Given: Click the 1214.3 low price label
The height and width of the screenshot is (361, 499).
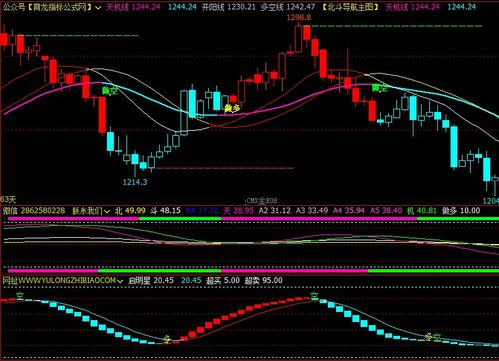Looking at the screenshot, I should [135, 182].
